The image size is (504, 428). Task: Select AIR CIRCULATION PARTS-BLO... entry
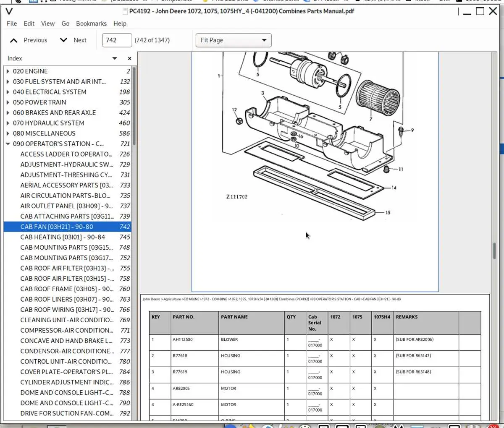[x=67, y=196]
